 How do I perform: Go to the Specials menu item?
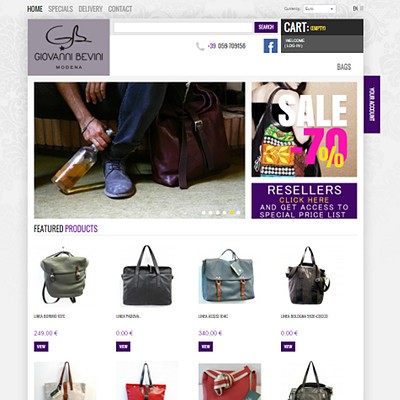tap(60, 9)
